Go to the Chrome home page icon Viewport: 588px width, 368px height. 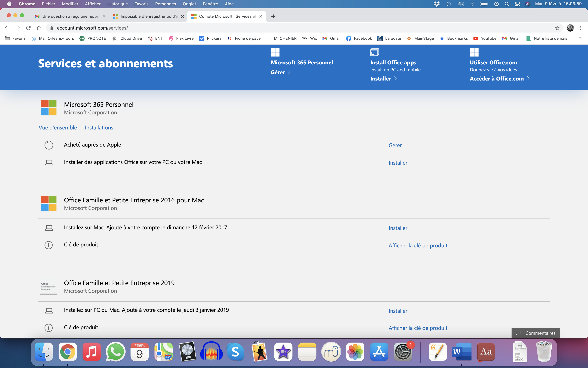(x=39, y=28)
